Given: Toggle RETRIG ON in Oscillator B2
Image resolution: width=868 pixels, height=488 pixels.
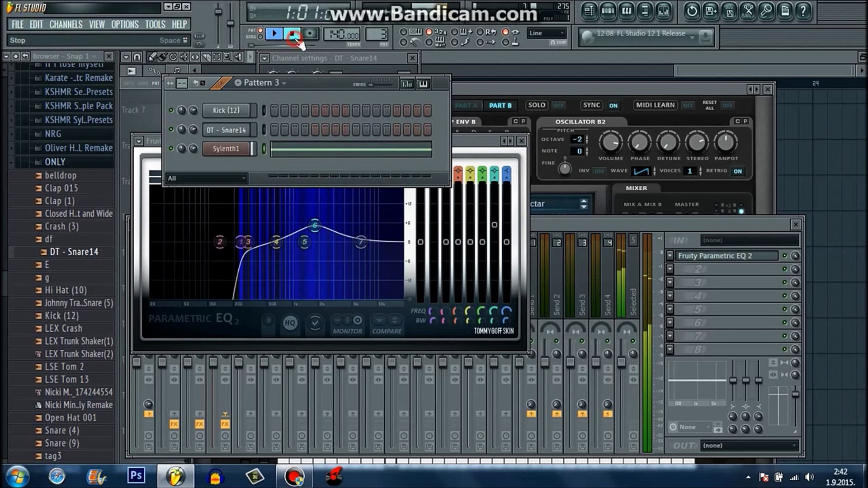Looking at the screenshot, I should click(x=738, y=171).
